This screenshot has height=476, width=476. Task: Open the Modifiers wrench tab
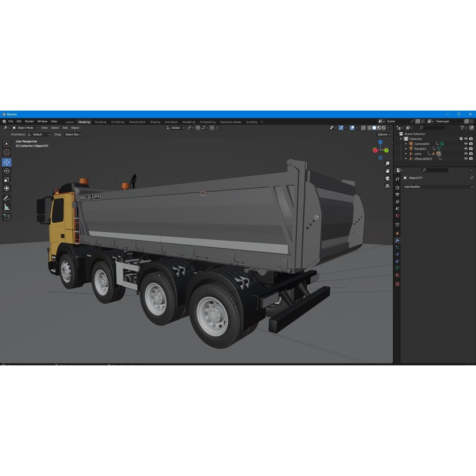(398, 241)
